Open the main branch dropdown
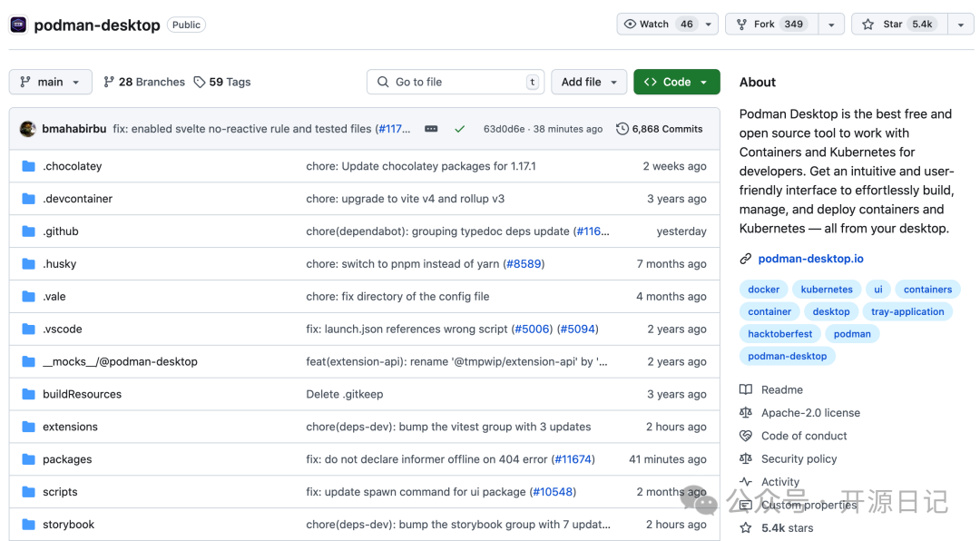Viewport: 980px width, 541px height. tap(51, 82)
